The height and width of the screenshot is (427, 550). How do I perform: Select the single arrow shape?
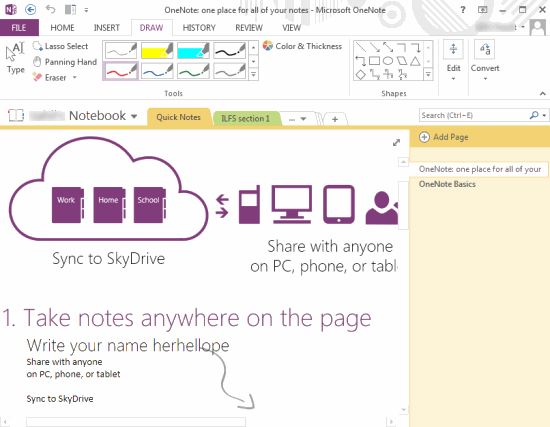pos(374,47)
